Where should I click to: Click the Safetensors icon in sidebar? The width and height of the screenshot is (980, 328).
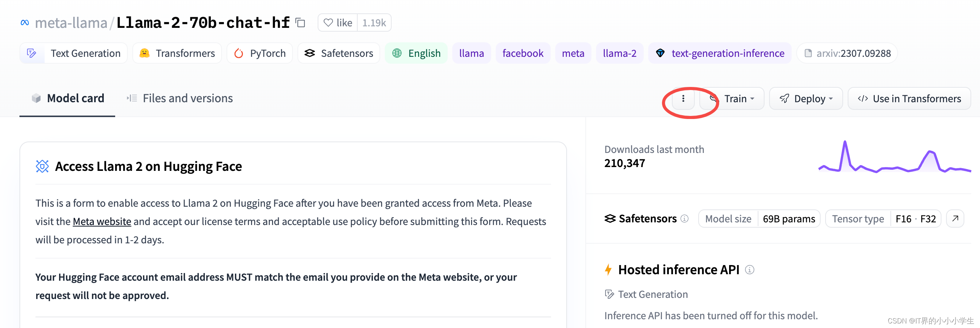tap(610, 219)
